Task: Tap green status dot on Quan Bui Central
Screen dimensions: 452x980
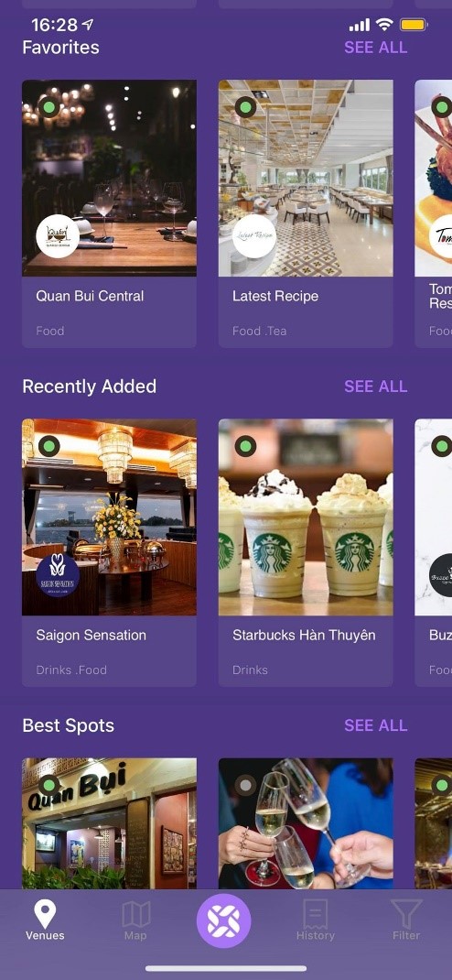Action: [49, 107]
